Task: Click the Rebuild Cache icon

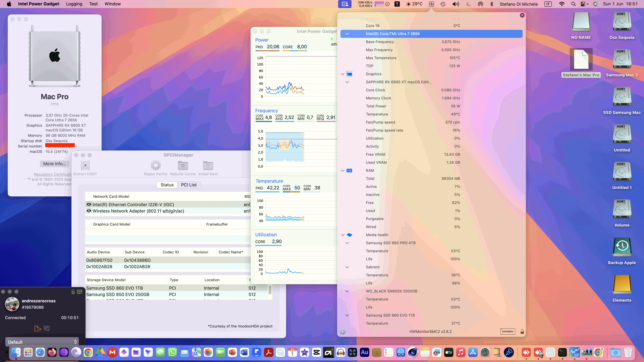Action: [183, 165]
